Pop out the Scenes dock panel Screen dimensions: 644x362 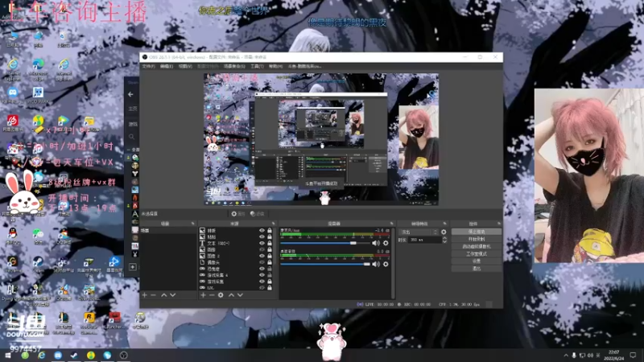(192, 224)
